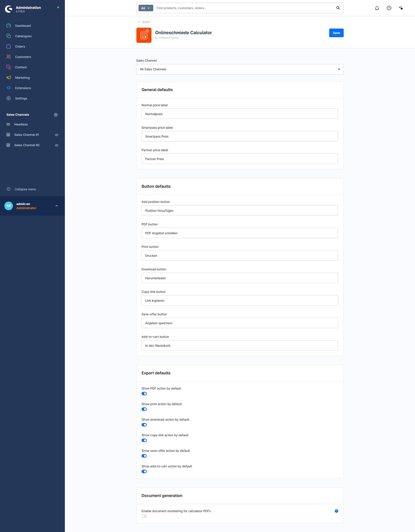
Task: Enable document numbering for calculator PDFs
Action: click(144, 516)
